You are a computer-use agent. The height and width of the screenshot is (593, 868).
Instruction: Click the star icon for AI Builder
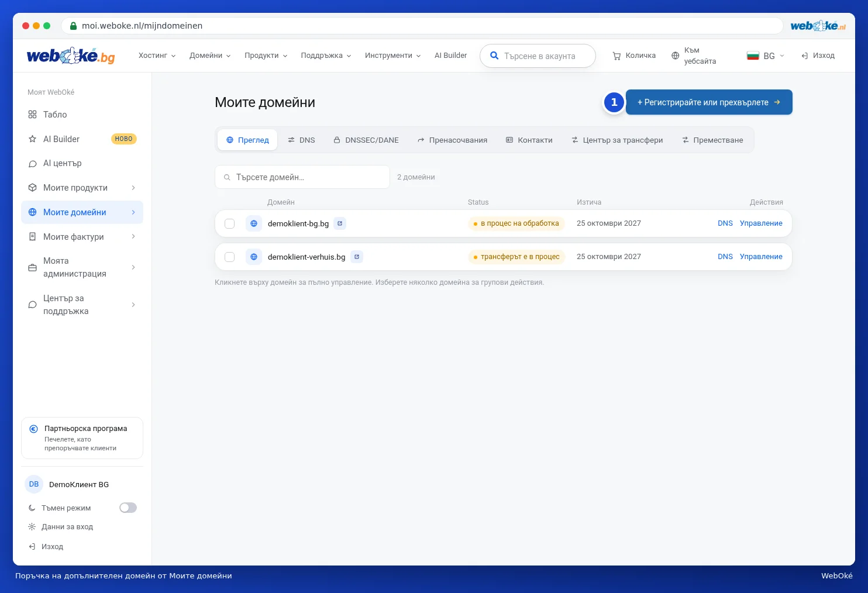tap(33, 139)
